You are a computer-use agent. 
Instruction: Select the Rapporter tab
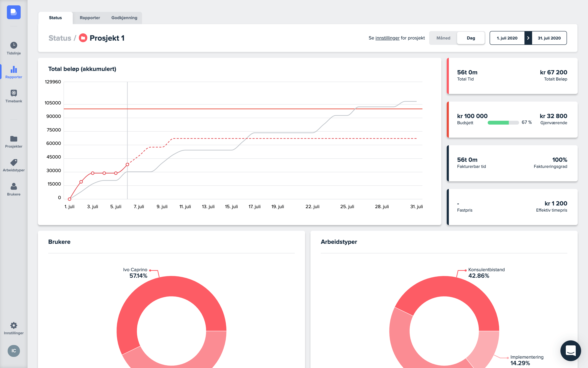(x=90, y=18)
